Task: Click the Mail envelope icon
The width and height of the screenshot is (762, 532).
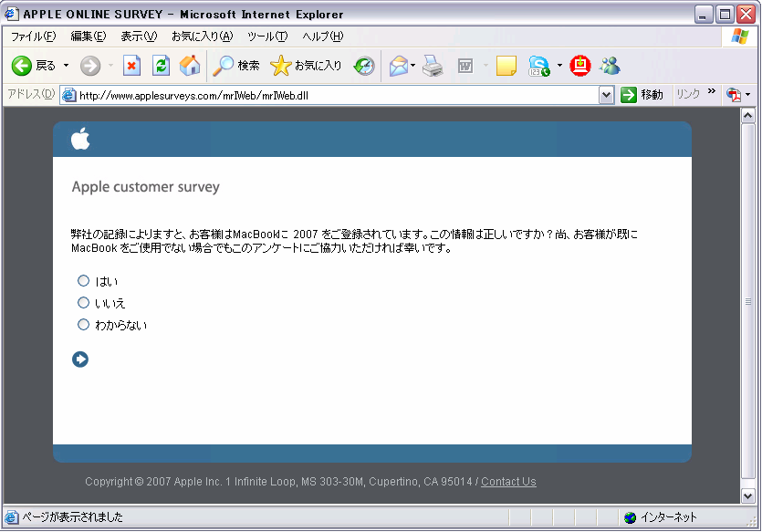Action: tap(399, 66)
